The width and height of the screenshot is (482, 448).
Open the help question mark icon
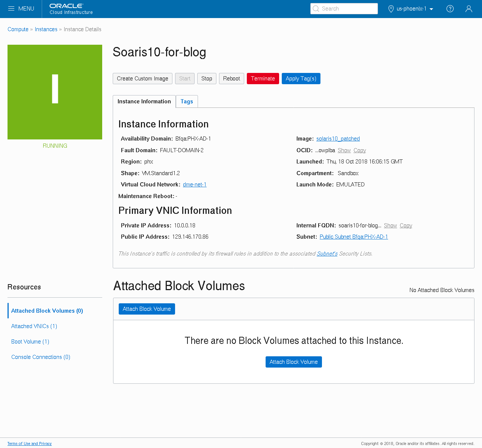(x=450, y=9)
